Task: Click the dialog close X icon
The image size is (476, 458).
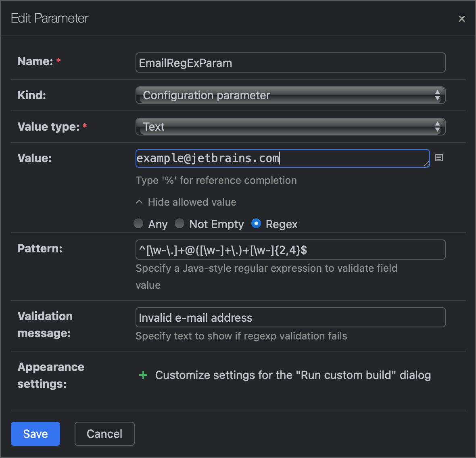Action: pyautogui.click(x=461, y=19)
